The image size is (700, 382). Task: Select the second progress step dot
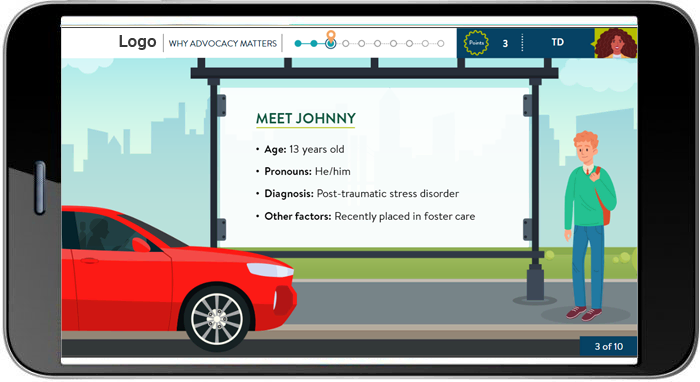pyautogui.click(x=314, y=43)
